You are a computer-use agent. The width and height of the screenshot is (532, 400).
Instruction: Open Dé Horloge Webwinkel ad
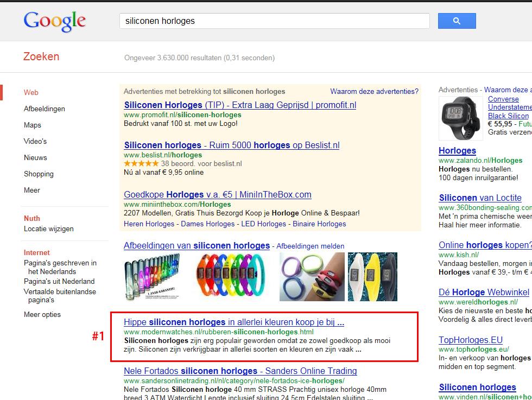484,293
